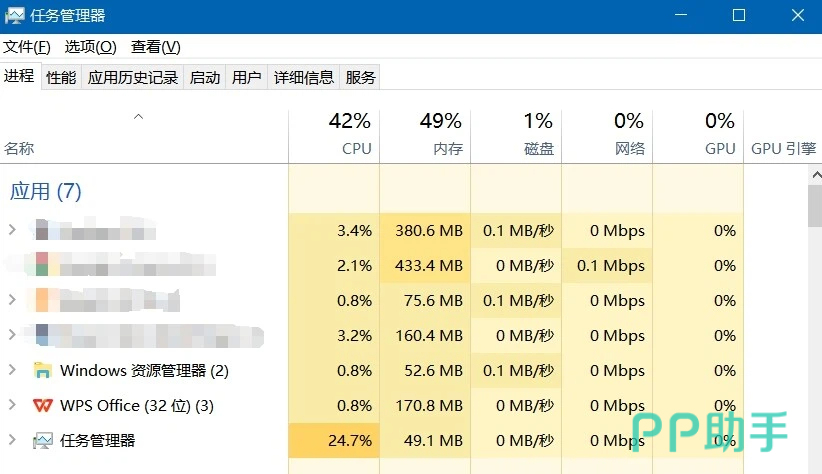Viewport: 822px width, 474px height.
Task: Click the WPS Office red W icon
Action: (x=42, y=406)
